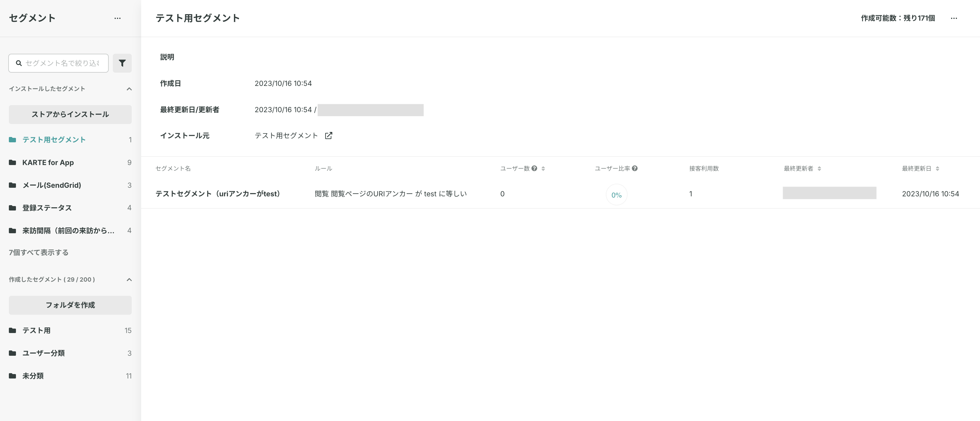Click the KARTE for App folder icon

[x=13, y=162]
